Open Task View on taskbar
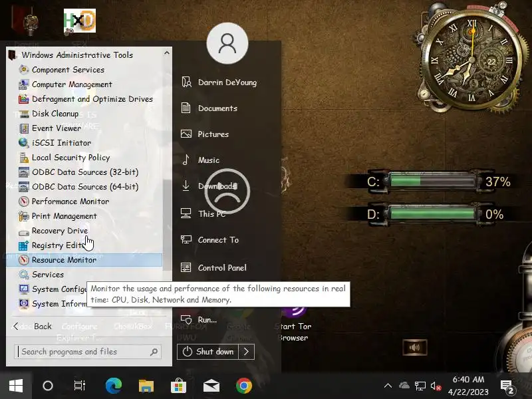The height and width of the screenshot is (399, 532). [80, 386]
